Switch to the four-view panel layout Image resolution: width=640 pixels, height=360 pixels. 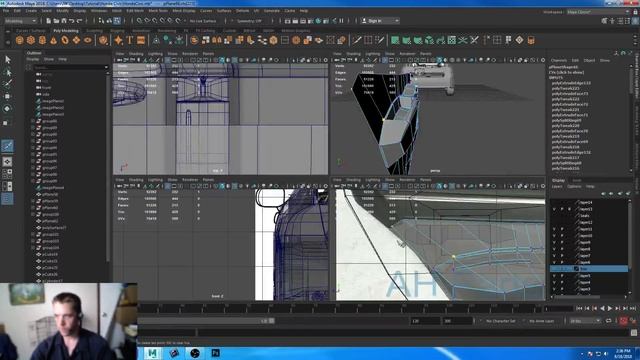pyautogui.click(x=7, y=174)
